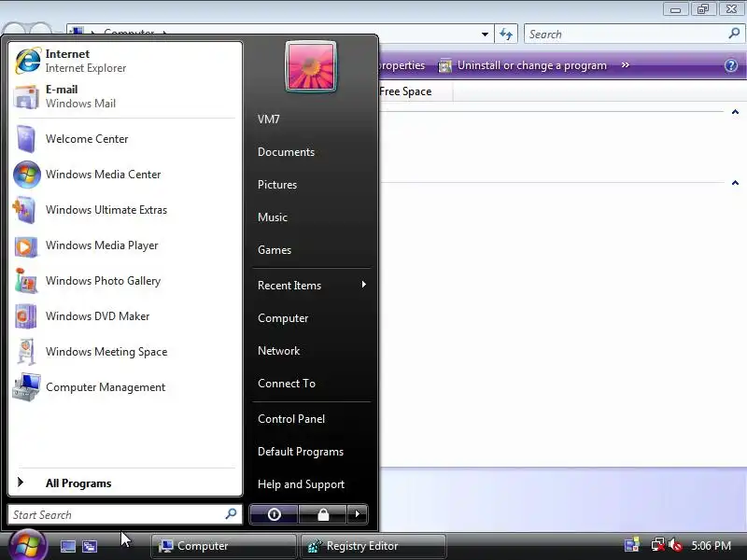This screenshot has height=560, width=747.
Task: Open Documents from the Start menu
Action: (311, 152)
